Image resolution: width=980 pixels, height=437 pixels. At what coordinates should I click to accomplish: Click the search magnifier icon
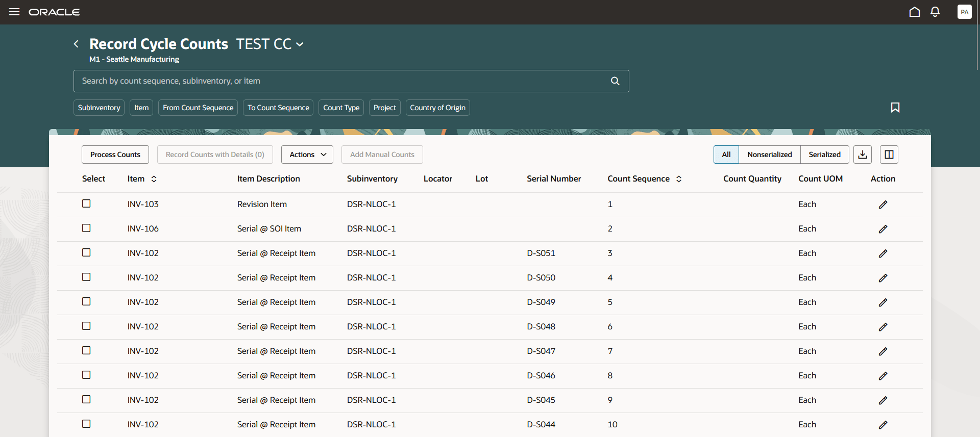click(615, 81)
